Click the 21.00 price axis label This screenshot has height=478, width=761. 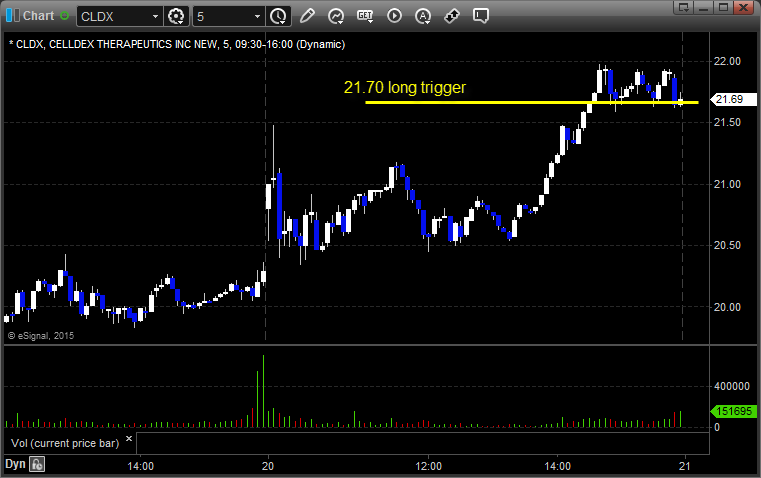(727, 184)
